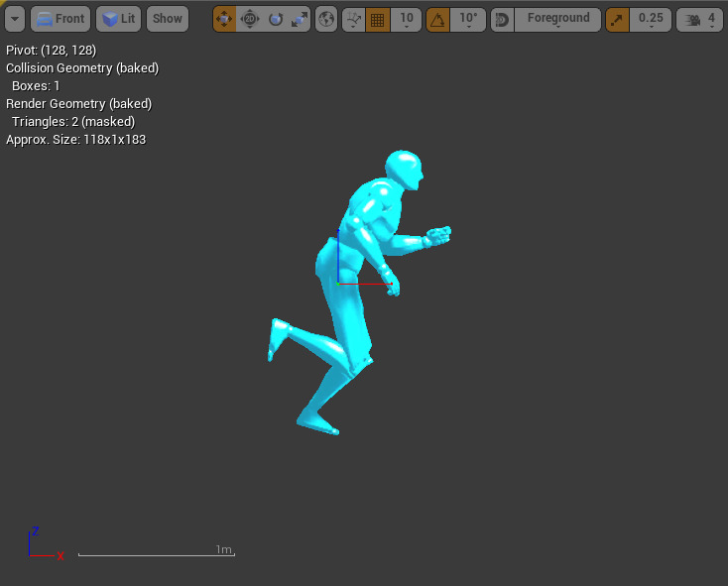Open the Foreground layer dropdown
This screenshot has width=728, height=586.
click(558, 19)
